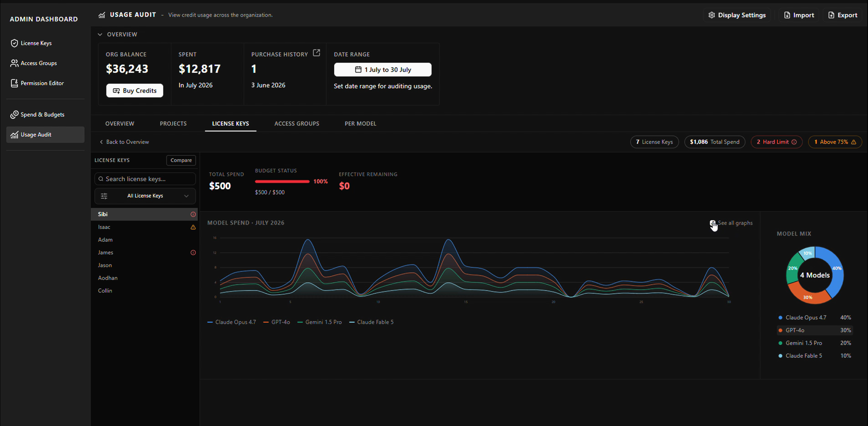868x426 pixels.
Task: Switch to the Overview tab
Action: pyautogui.click(x=120, y=124)
